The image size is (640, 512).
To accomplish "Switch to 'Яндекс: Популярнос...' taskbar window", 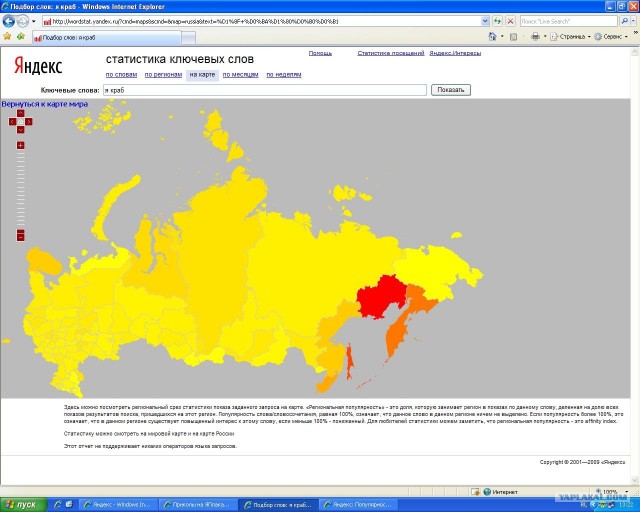I will 358,505.
